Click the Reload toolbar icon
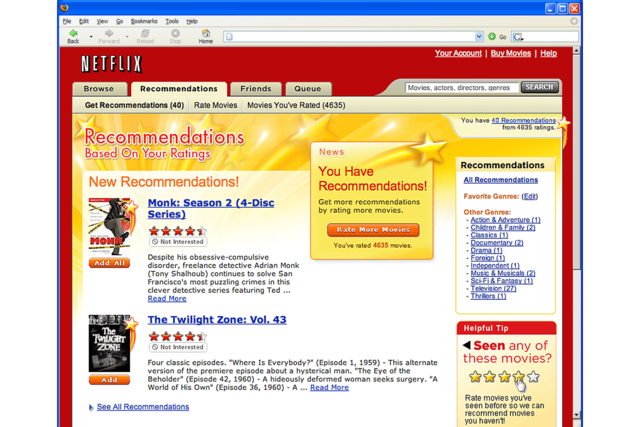 tap(145, 33)
